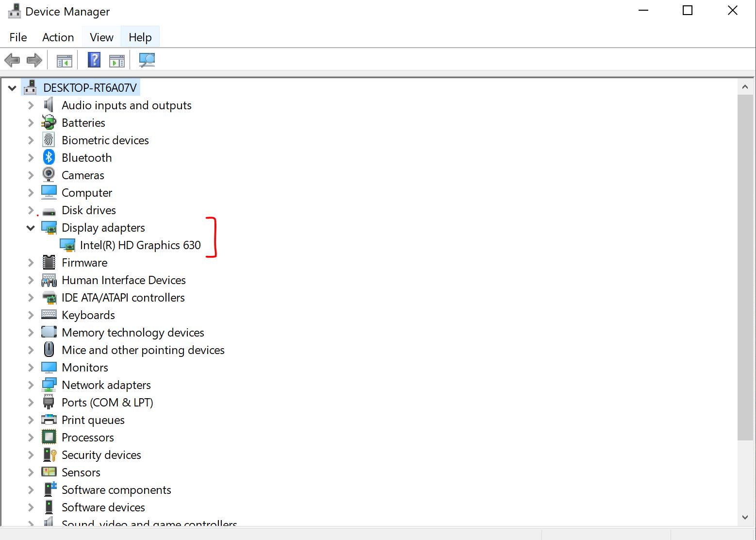756x540 pixels.
Task: Click the Intel(R) HD Graphics 630 adapter icon
Action: click(67, 245)
